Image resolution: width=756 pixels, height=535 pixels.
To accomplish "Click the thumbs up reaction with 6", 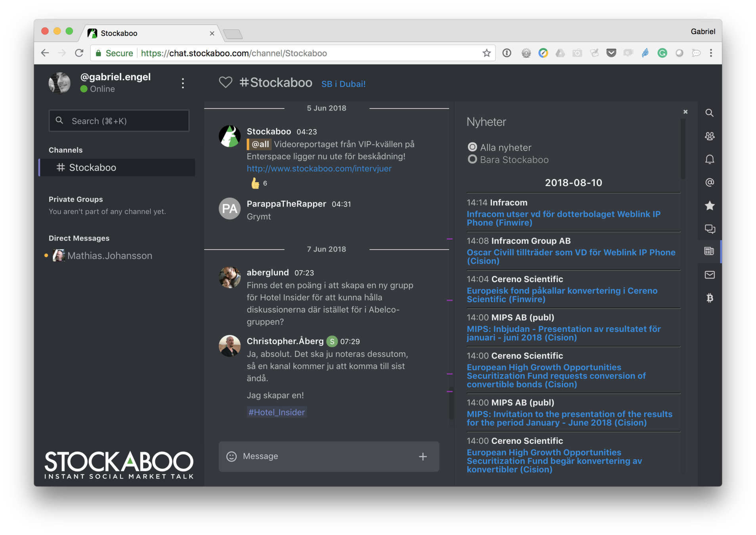I will pos(259,183).
